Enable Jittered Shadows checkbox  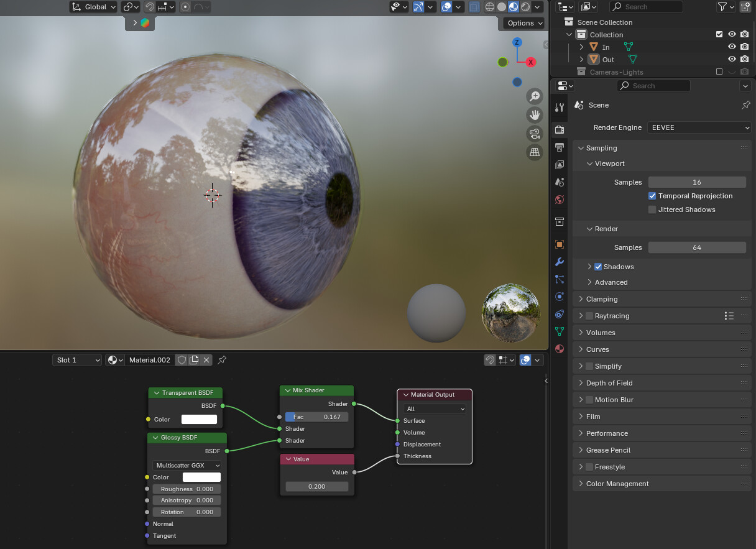coord(652,210)
